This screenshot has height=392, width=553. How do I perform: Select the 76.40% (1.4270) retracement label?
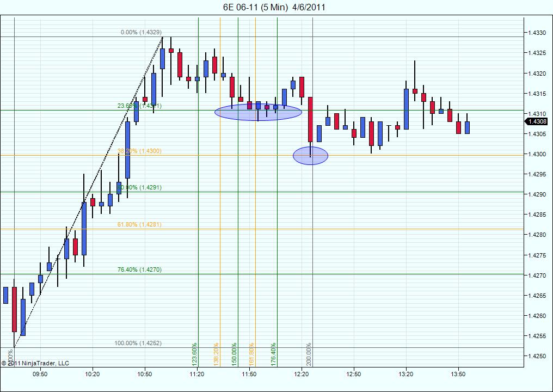click(139, 269)
